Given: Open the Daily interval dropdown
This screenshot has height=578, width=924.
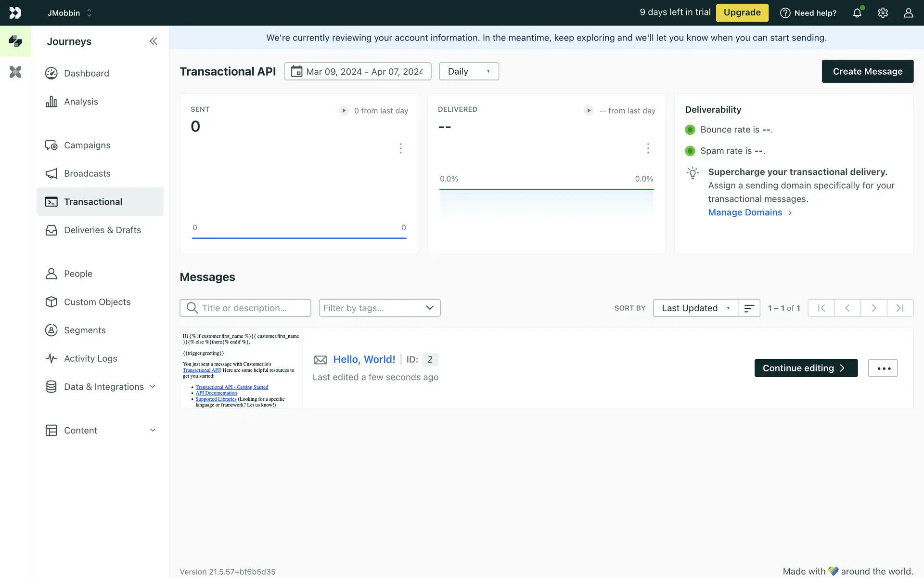Looking at the screenshot, I should click(x=469, y=71).
